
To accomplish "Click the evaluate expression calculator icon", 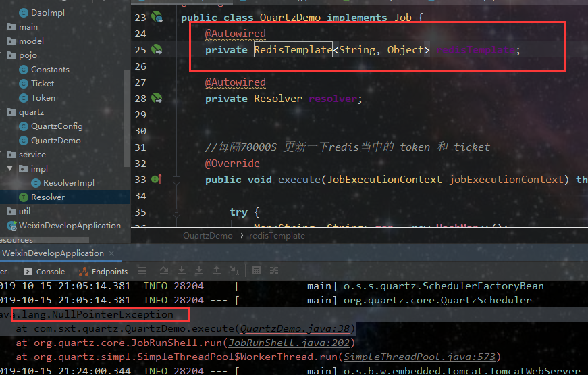I will tap(257, 270).
